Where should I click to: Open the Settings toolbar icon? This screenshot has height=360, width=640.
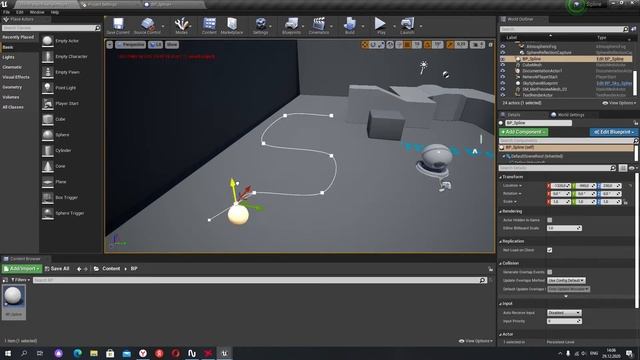260,24
